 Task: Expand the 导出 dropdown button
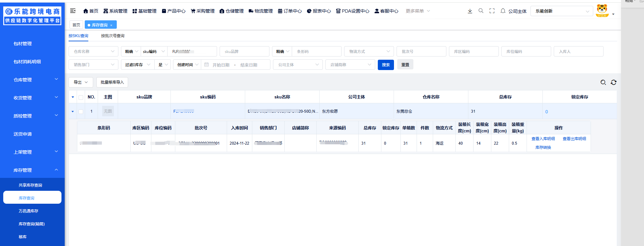pos(81,82)
